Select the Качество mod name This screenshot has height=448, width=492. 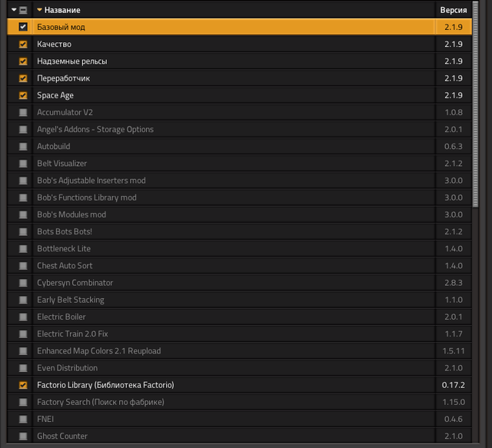[54, 45]
